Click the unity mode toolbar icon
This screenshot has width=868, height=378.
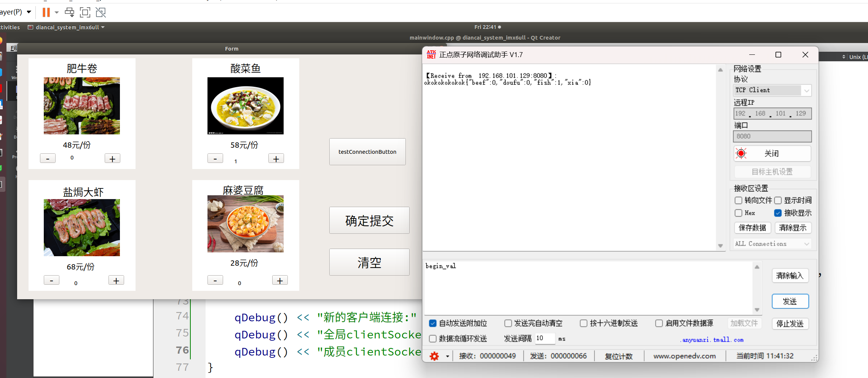click(101, 12)
